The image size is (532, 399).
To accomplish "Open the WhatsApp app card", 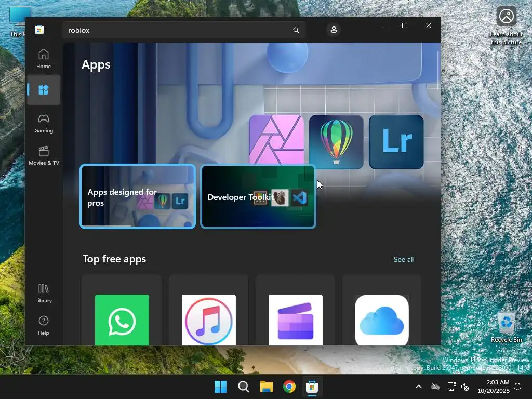I will pos(122,310).
